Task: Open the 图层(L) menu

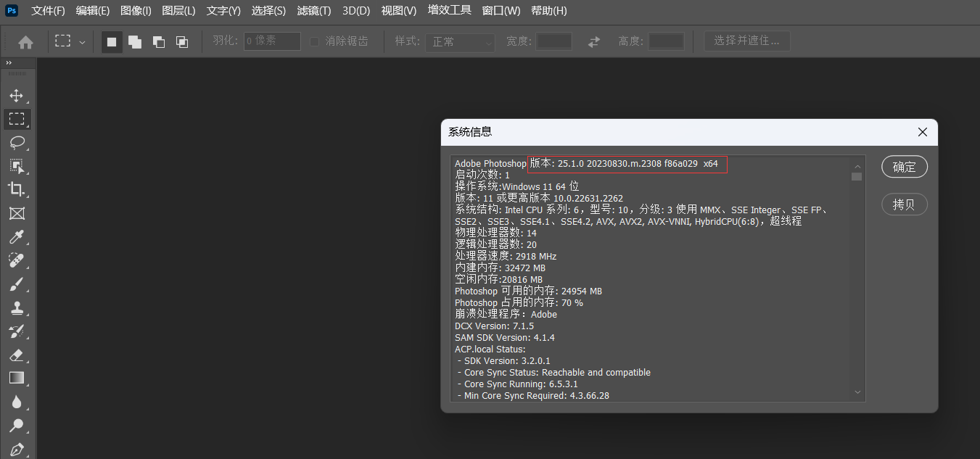Action: point(178,11)
